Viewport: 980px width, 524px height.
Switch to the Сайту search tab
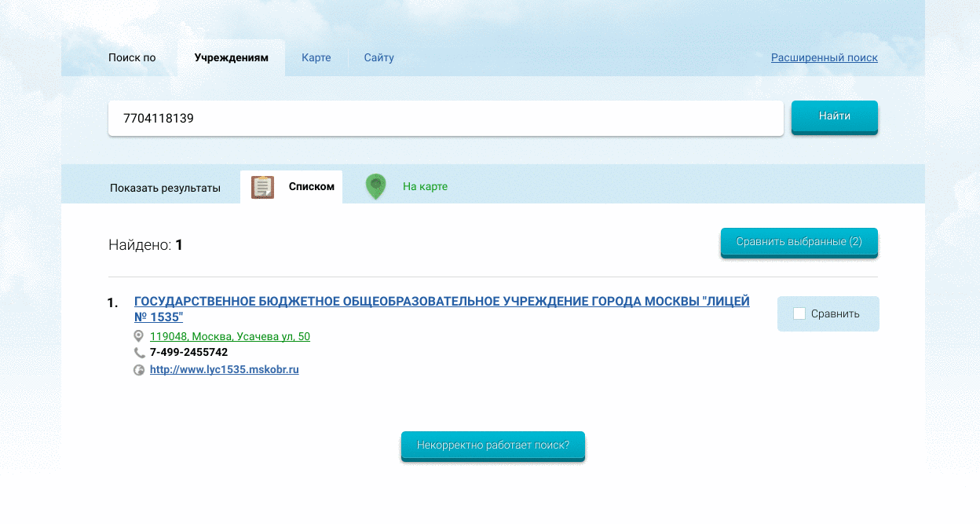click(x=378, y=58)
